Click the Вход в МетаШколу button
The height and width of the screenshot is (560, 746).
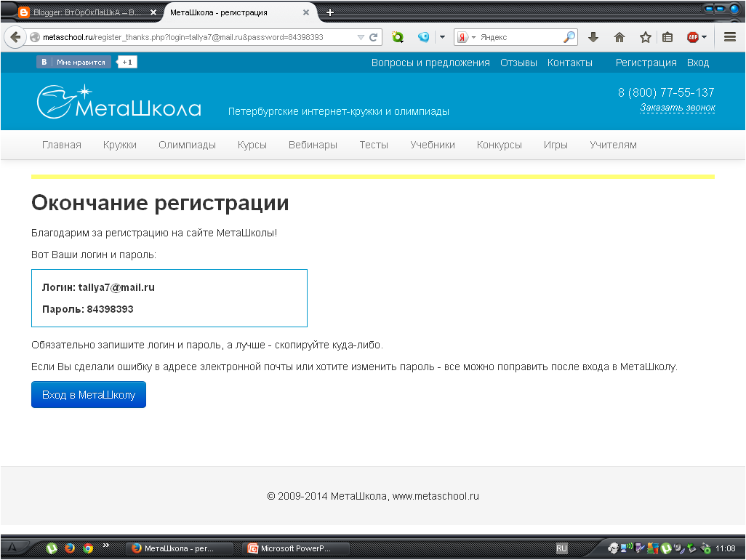[x=89, y=394]
